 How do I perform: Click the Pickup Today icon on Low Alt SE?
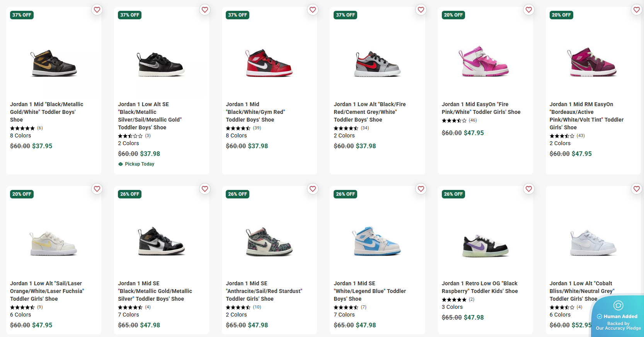121,164
